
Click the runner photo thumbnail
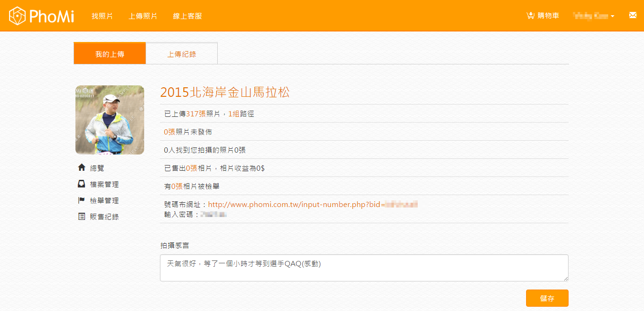(x=110, y=120)
